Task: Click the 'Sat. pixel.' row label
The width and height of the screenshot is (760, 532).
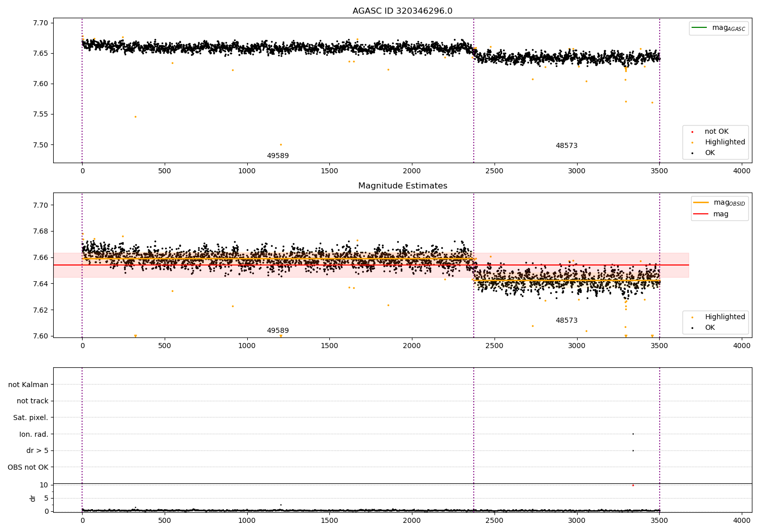Action: coord(31,417)
